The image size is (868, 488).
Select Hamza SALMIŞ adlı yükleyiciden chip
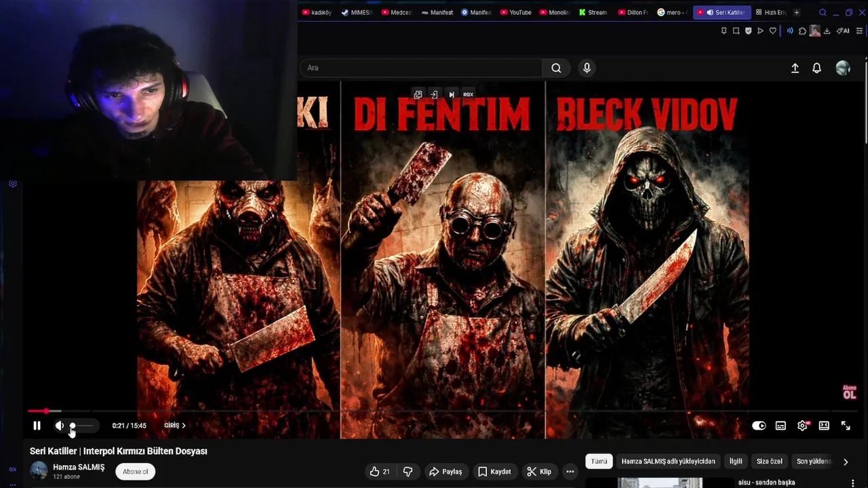(668, 462)
